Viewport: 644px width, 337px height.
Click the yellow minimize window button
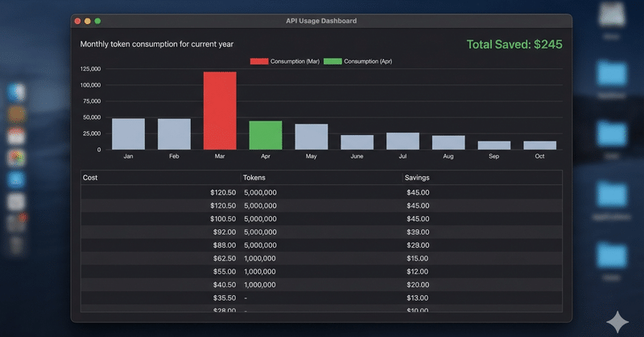click(x=88, y=21)
